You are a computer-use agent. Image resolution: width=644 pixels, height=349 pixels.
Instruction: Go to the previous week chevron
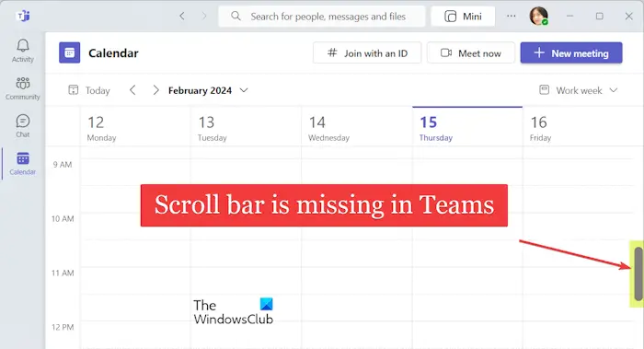coord(132,90)
